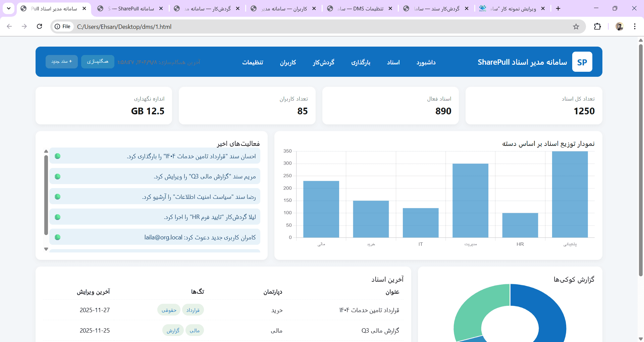Bookmark this page with the star icon
Viewport: 644px width, 342px height.
pos(576,26)
